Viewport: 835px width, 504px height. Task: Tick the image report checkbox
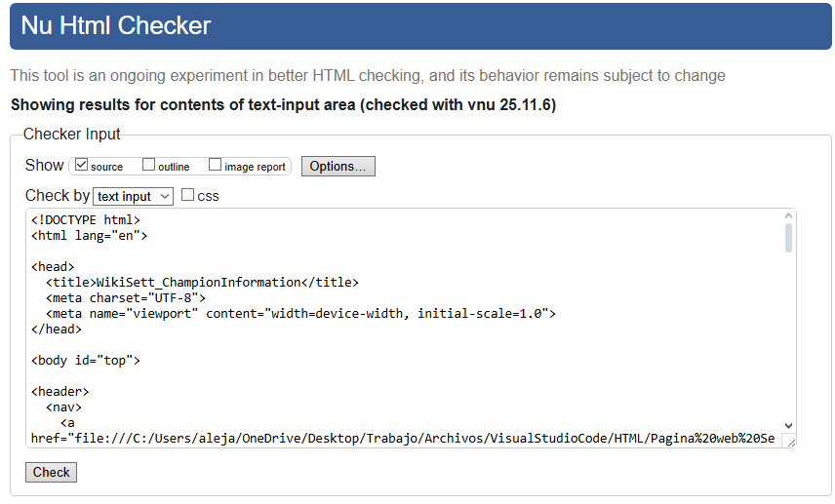click(216, 165)
